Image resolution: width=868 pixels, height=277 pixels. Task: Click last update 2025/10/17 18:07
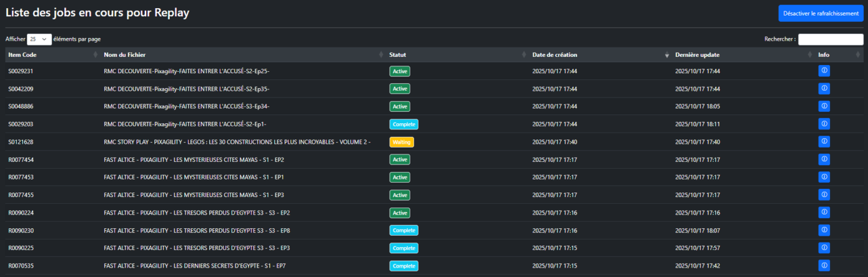pyautogui.click(x=698, y=230)
